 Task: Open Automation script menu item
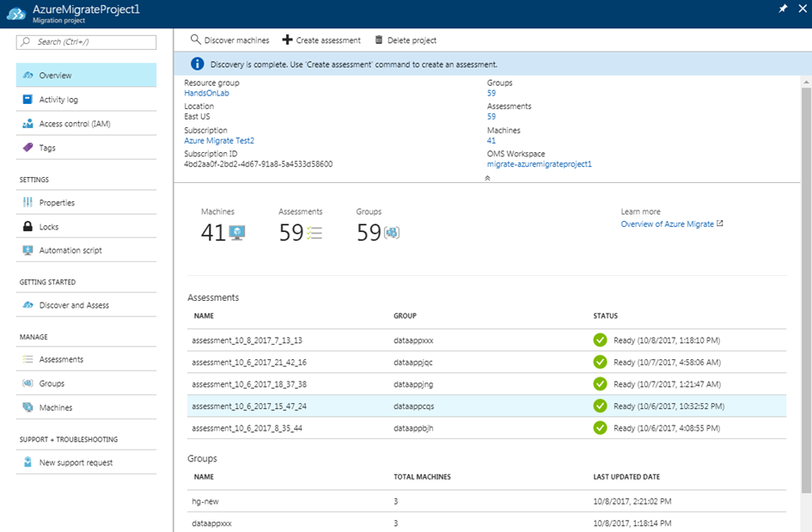pyautogui.click(x=86, y=250)
